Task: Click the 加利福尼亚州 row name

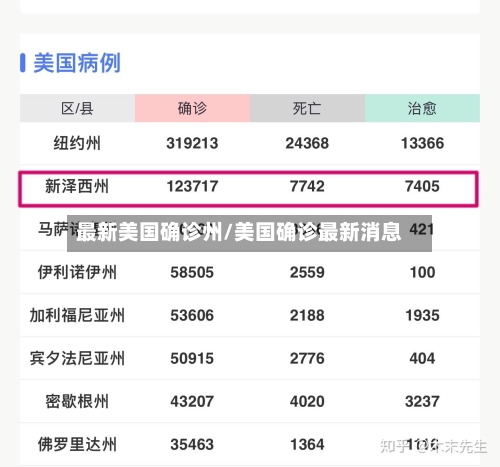Action: (x=77, y=315)
